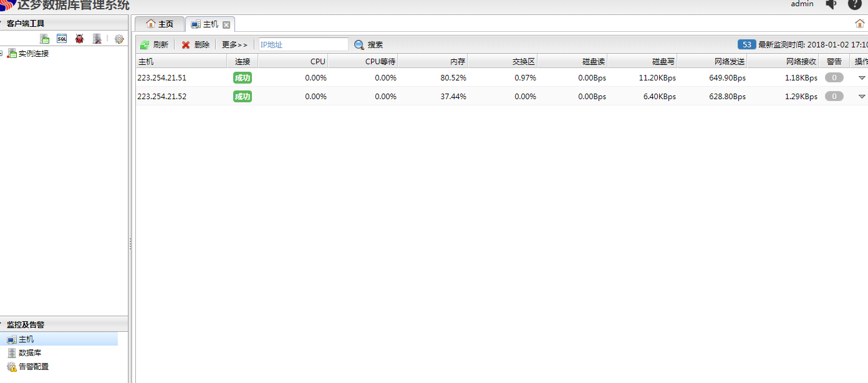This screenshot has height=383, width=868.
Task: Sort by the 交换区 column header
Action: tap(503, 61)
